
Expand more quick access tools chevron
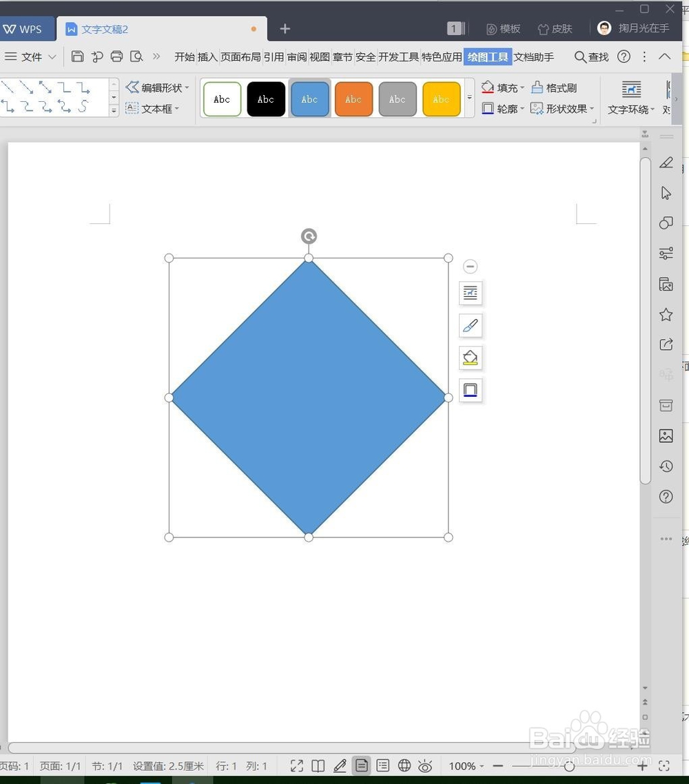coord(156,56)
